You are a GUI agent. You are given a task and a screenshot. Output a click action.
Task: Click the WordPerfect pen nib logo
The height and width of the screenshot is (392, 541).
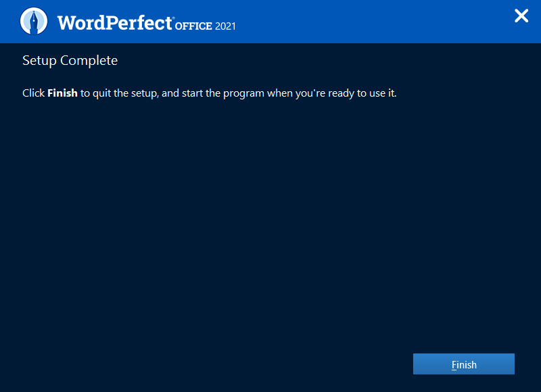coord(34,21)
